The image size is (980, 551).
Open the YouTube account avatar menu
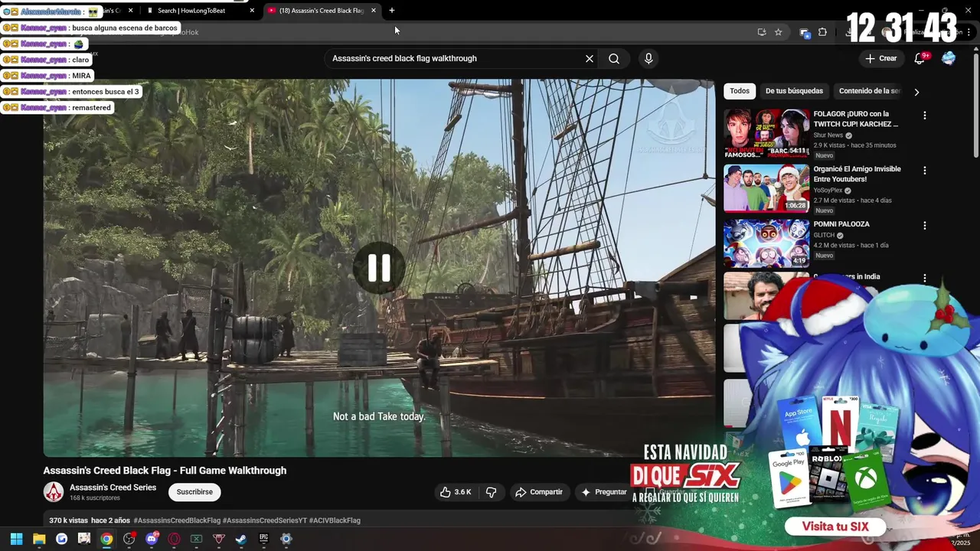pos(949,58)
